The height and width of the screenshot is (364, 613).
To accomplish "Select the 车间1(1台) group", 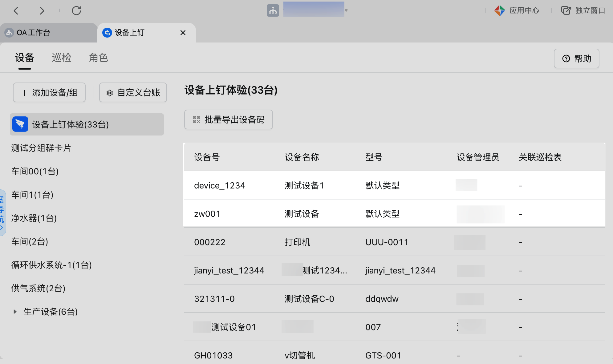I will point(32,195).
